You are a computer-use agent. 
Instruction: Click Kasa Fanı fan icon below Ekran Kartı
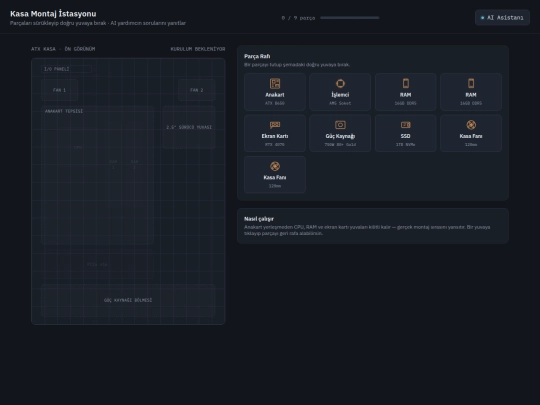tap(275, 166)
